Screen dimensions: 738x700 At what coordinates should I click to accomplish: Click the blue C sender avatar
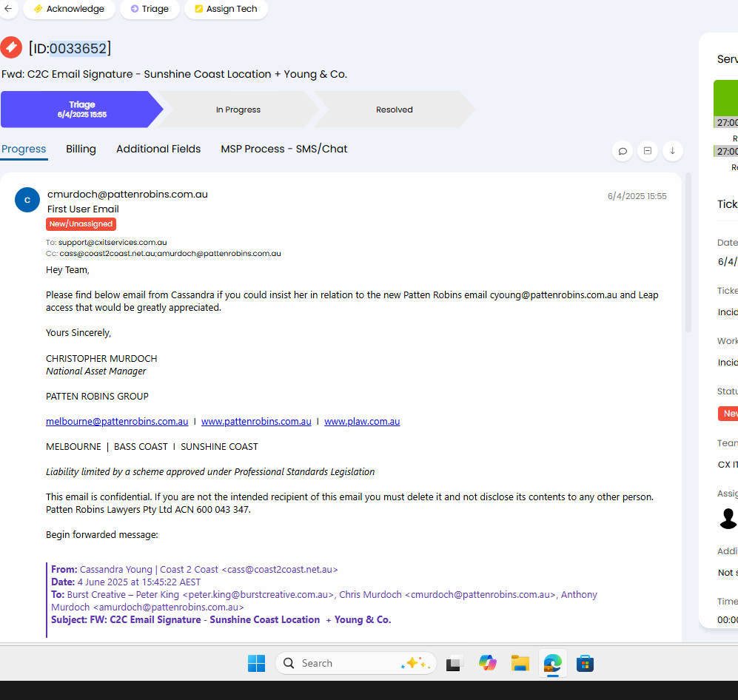click(27, 200)
